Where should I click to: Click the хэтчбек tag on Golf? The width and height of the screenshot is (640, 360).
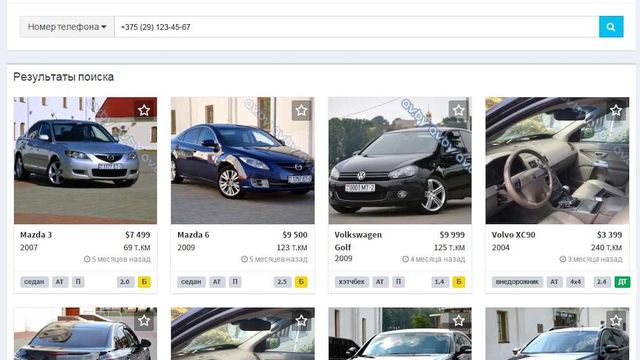352,282
